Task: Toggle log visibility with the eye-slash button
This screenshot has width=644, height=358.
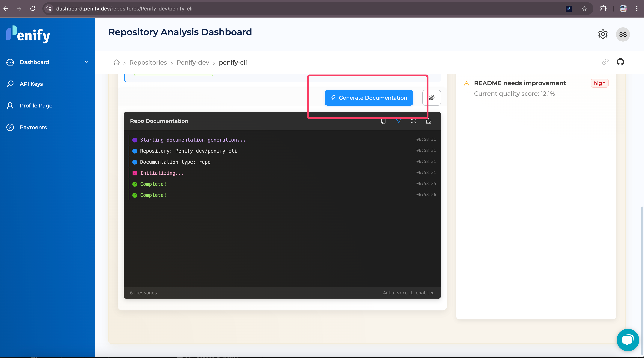Action: pos(431,98)
